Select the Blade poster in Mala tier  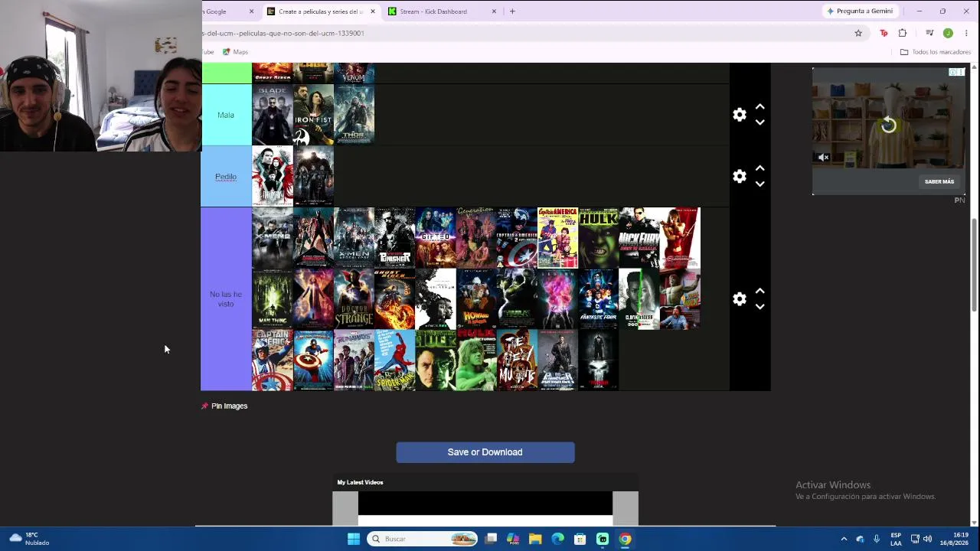[273, 115]
